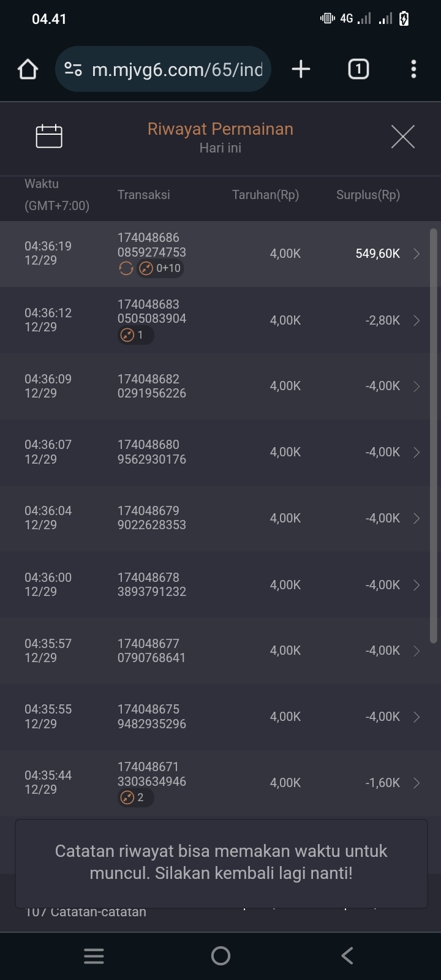The height and width of the screenshot is (980, 441).
Task: Open the calendar date picker icon
Action: click(49, 136)
